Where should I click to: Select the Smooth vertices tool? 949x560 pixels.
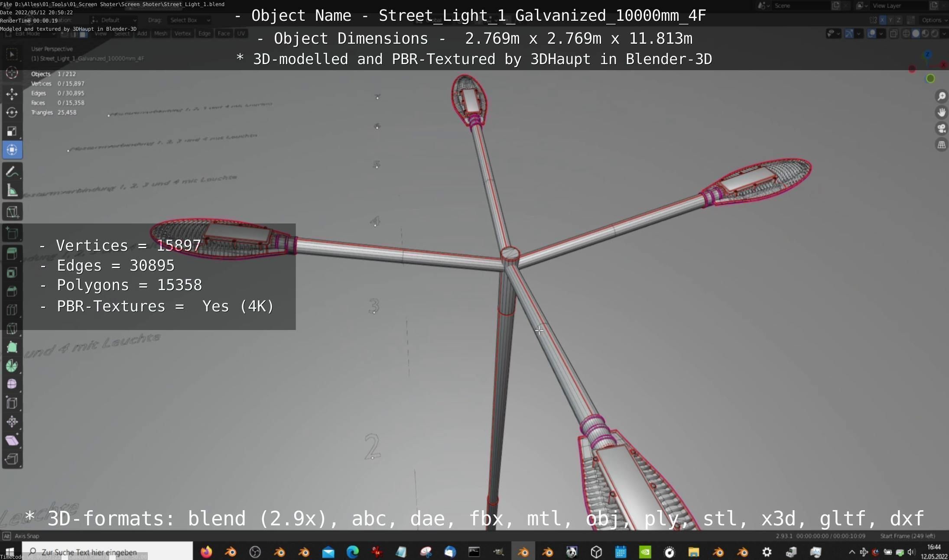tap(12, 384)
